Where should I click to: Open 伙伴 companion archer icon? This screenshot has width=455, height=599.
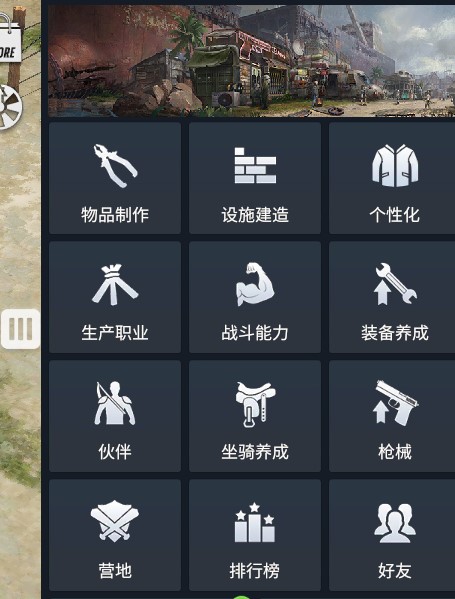[x=115, y=403]
